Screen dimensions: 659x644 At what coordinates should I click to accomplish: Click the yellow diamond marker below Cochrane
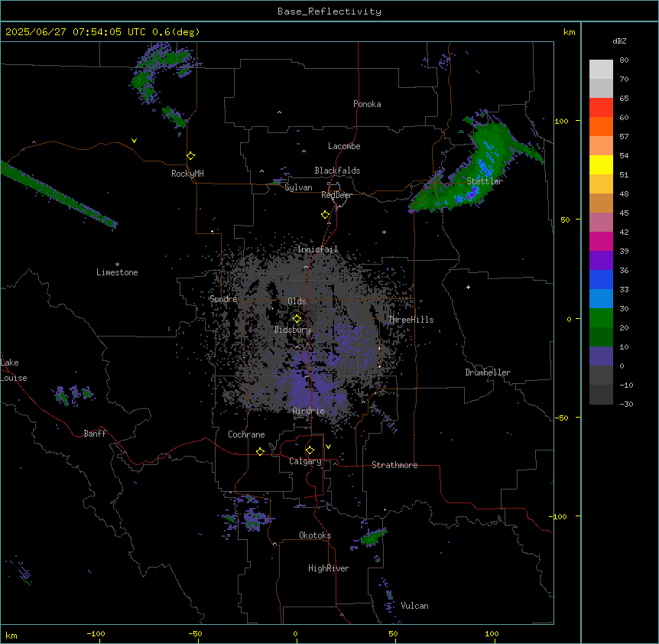260,451
